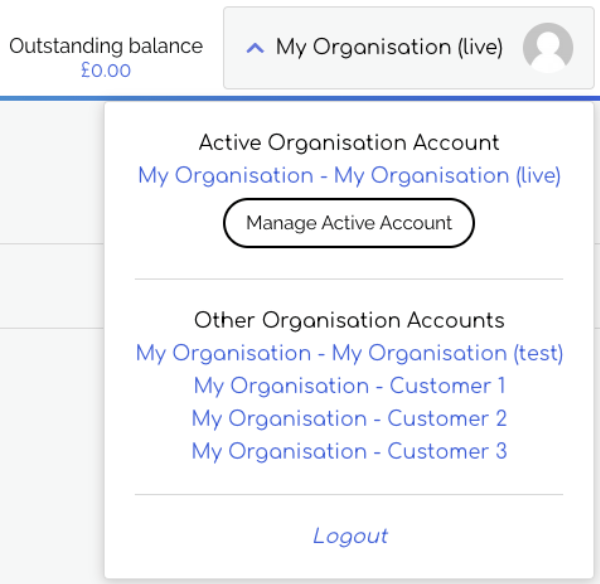
Task: Switch to My Organisation (test) account
Action: pyautogui.click(x=349, y=353)
